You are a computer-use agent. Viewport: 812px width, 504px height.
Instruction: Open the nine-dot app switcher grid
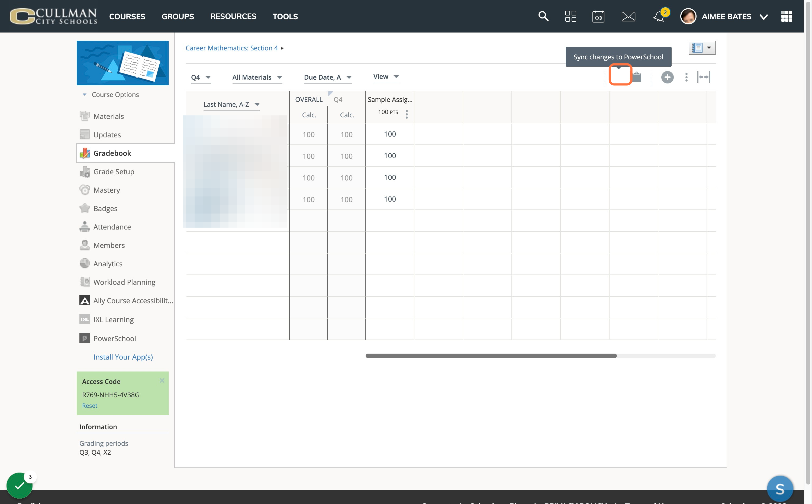click(787, 16)
